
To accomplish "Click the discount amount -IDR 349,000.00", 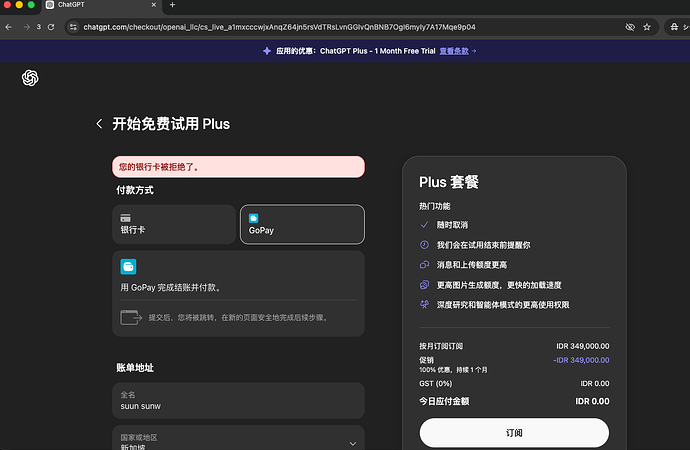I will click(581, 360).
